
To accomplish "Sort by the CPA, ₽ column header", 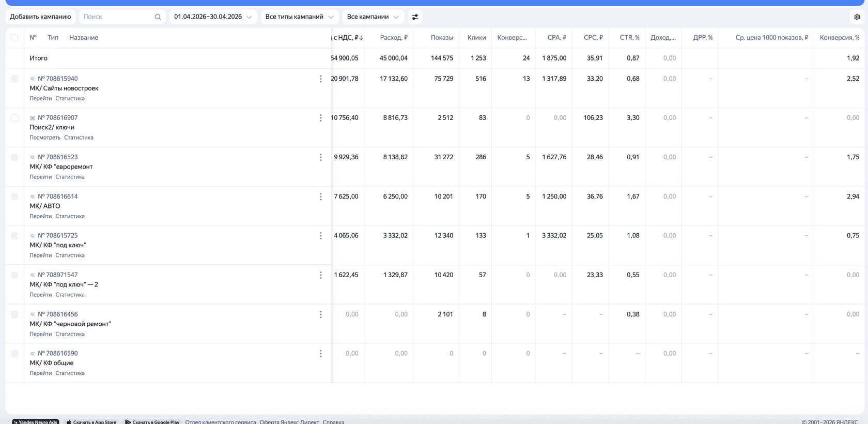I will tap(557, 38).
